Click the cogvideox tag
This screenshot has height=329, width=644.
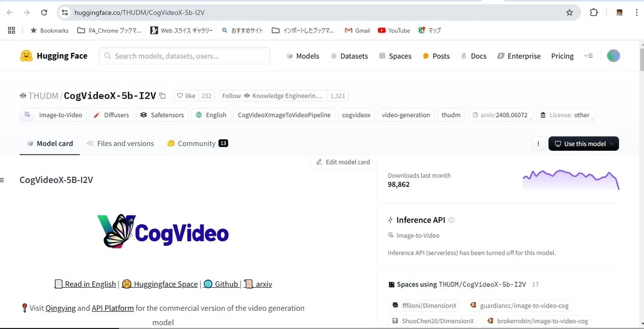(x=356, y=115)
